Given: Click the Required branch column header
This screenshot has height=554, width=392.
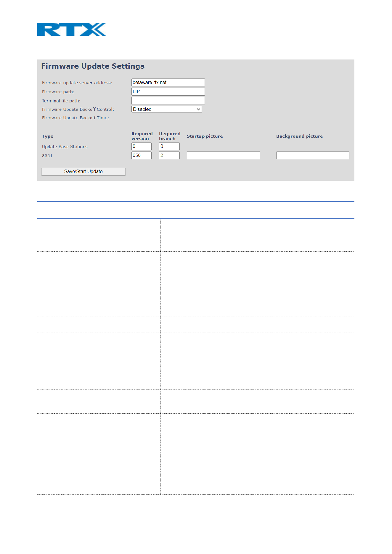Looking at the screenshot, I should [170, 136].
